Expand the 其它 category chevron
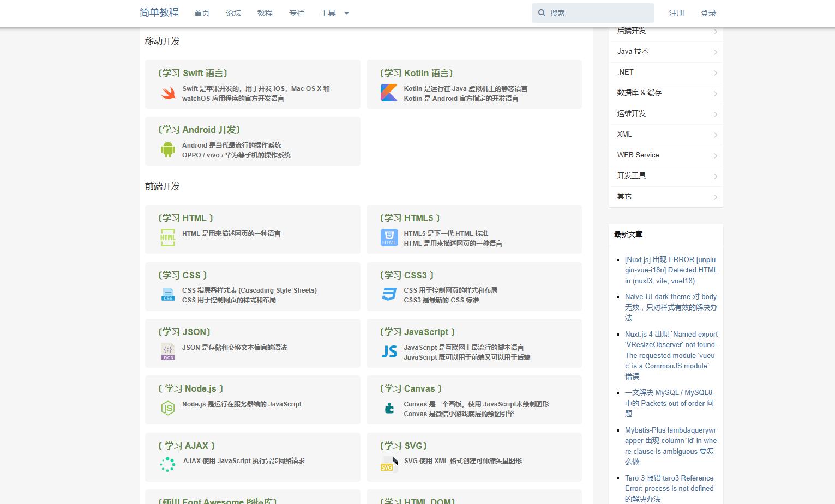 click(715, 197)
